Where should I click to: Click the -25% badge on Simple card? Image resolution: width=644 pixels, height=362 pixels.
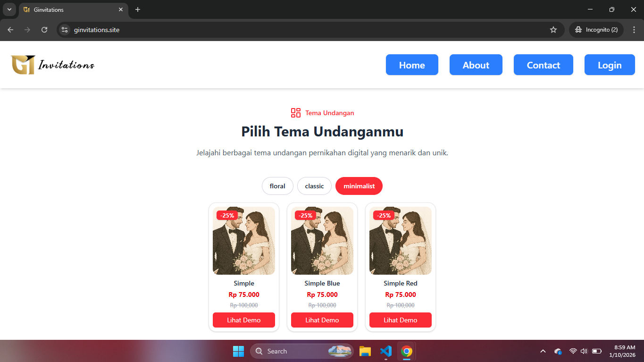point(227,215)
